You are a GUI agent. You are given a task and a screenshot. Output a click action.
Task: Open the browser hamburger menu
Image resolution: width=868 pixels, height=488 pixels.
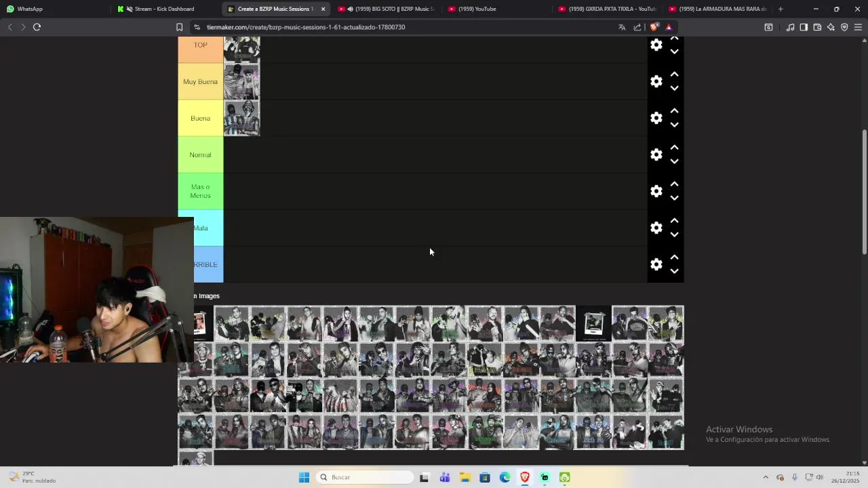858,27
